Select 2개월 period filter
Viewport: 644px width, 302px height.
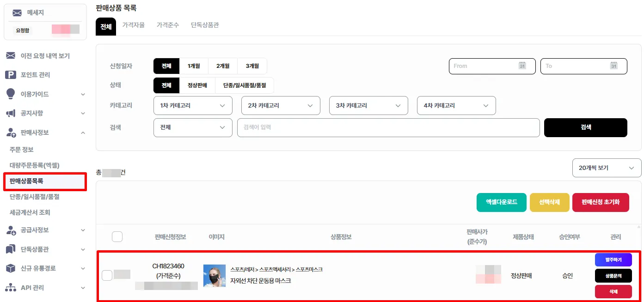[x=222, y=66]
